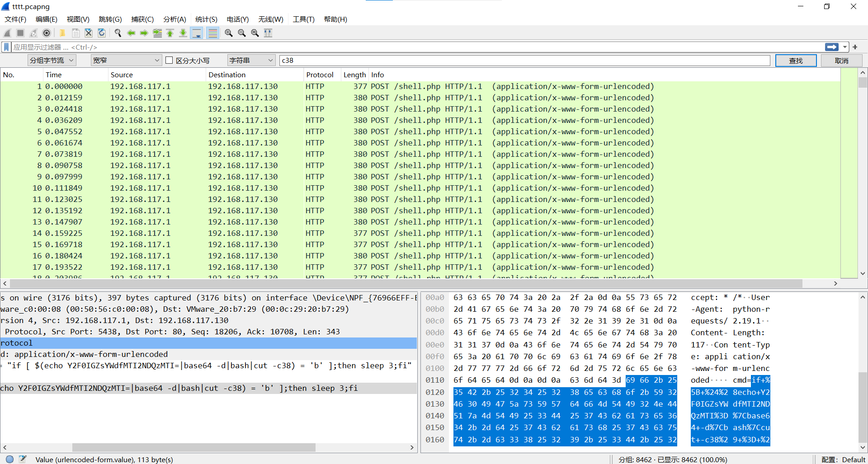Open the 字符串 search type dropdown

point(251,60)
